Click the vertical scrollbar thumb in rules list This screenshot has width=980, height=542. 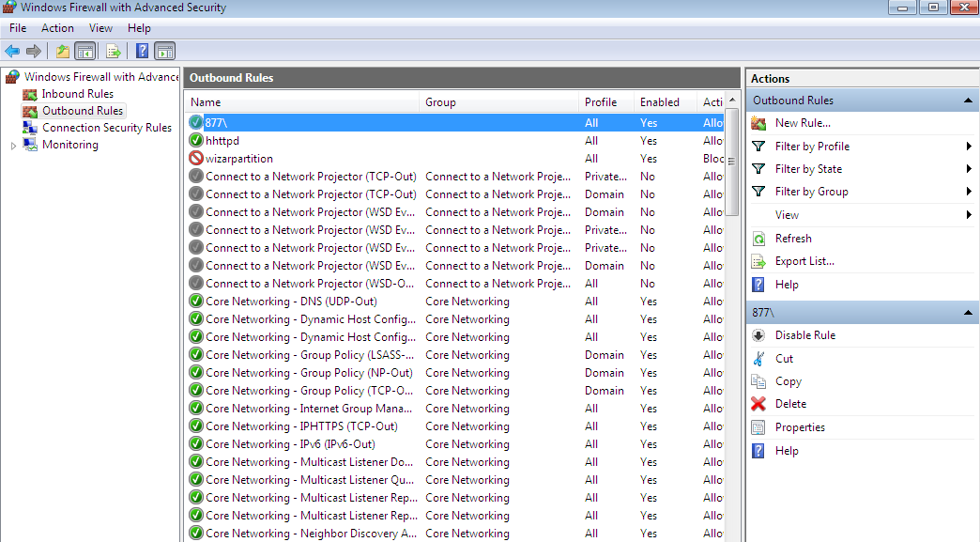tap(732, 162)
